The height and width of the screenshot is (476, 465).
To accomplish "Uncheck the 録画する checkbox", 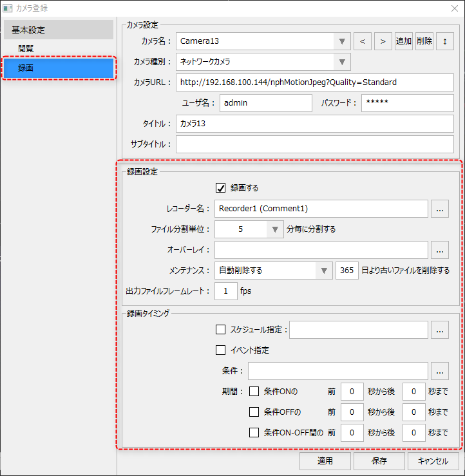I will tap(221, 188).
